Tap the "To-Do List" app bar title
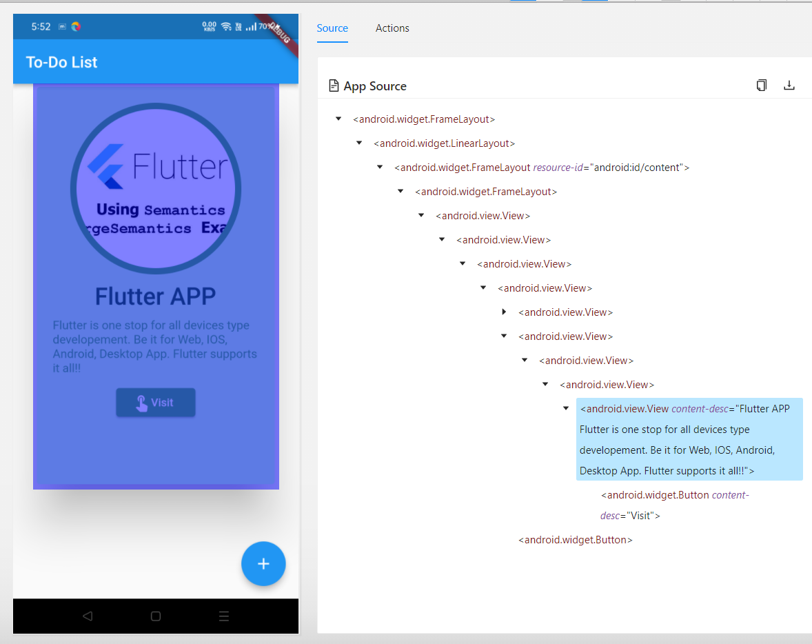The image size is (812, 644). point(61,62)
